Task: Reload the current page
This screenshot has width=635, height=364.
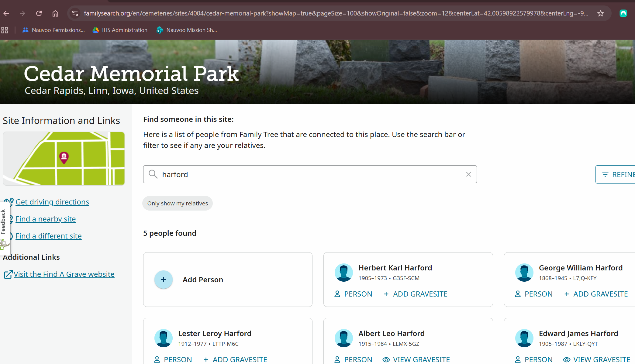Action: pos(39,13)
